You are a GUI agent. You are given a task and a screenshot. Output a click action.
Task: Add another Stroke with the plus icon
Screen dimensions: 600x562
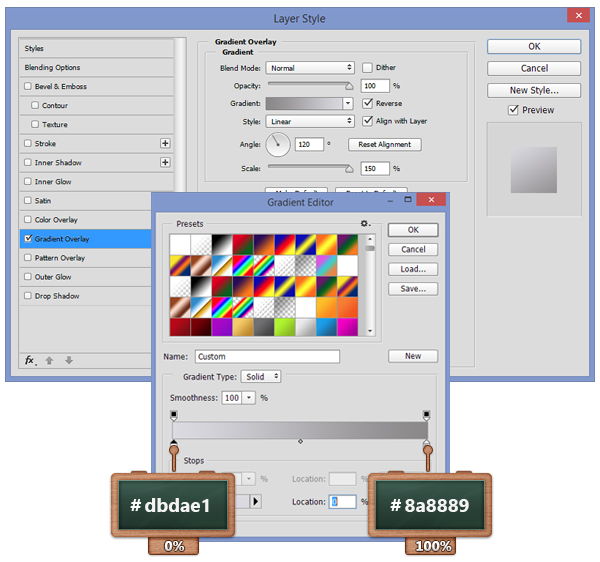point(165,144)
